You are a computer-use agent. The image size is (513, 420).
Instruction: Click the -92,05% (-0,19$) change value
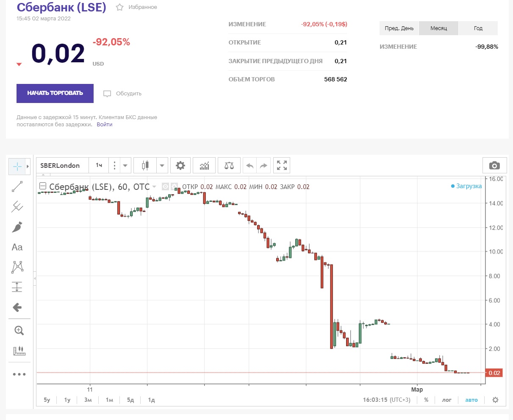tap(324, 24)
